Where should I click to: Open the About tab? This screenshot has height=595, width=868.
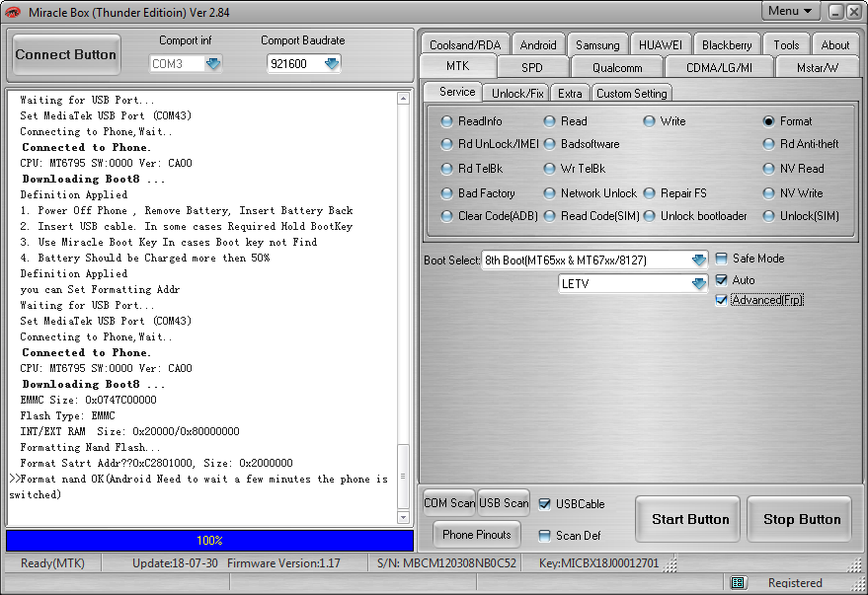coord(834,44)
